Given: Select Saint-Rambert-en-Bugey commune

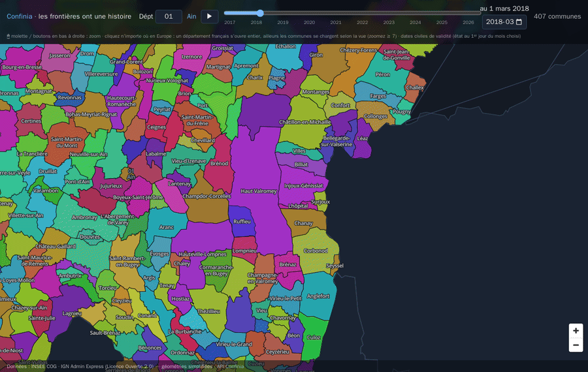Looking at the screenshot, I should pyautogui.click(x=127, y=261).
